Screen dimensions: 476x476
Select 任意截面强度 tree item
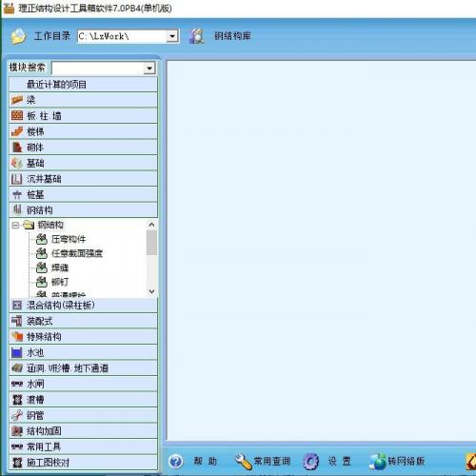(77, 253)
